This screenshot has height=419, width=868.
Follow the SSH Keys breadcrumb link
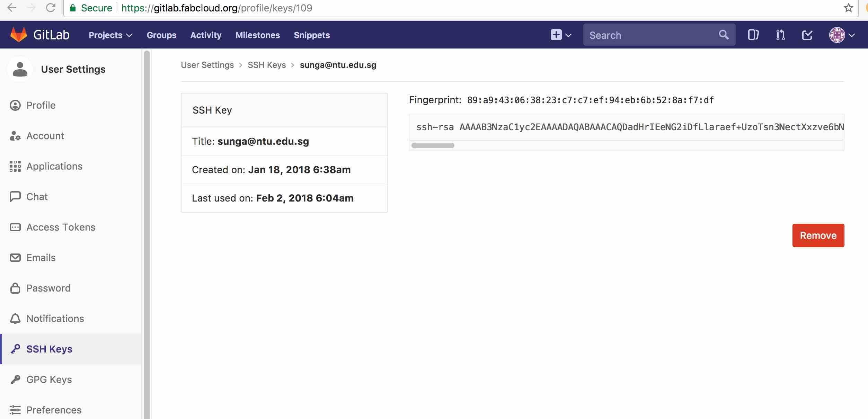pyautogui.click(x=267, y=65)
